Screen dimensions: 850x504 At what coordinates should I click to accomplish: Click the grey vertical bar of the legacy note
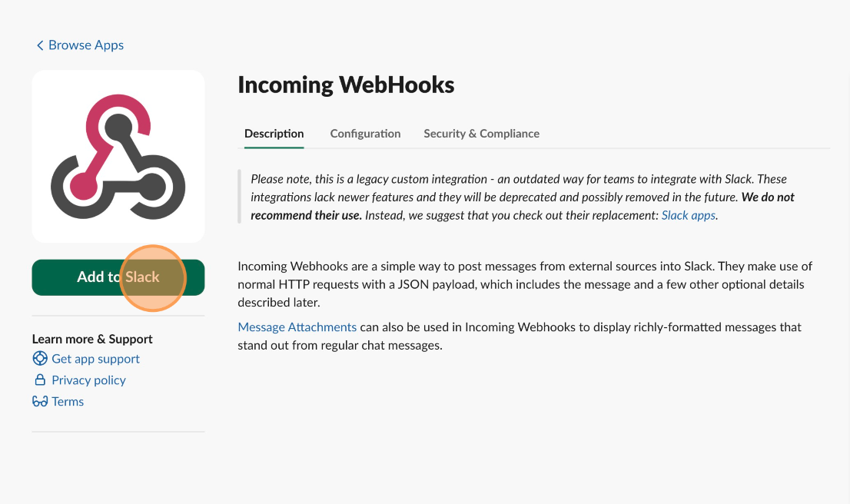pos(239,196)
